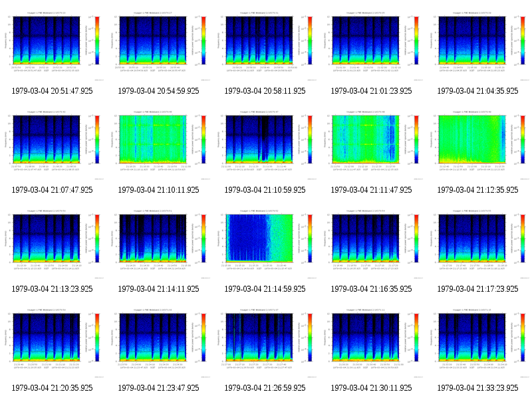Open spectrogram thumbnail dated 1979-03-04 21:23:47.925

click(158, 342)
